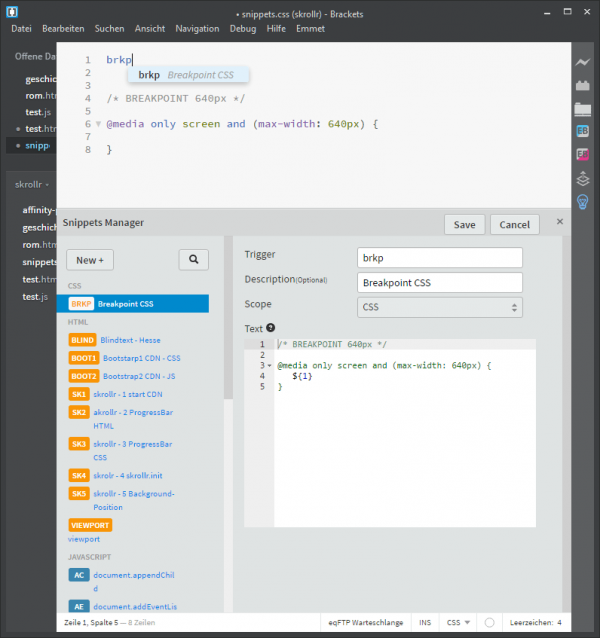Open affinity file in skrollr project tree
600x638 pixels.
[x=39, y=210]
